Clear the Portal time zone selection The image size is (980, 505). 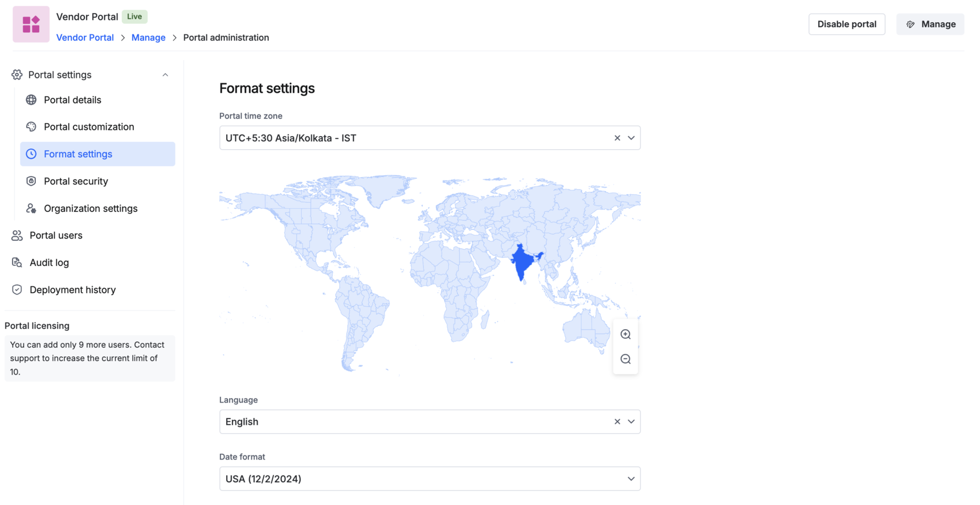coord(617,138)
